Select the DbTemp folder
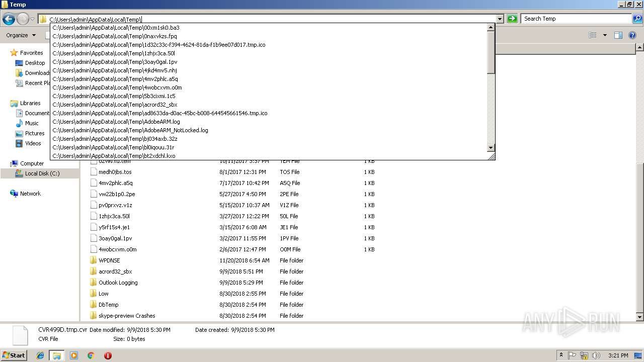This screenshot has height=362, width=644. click(108, 305)
